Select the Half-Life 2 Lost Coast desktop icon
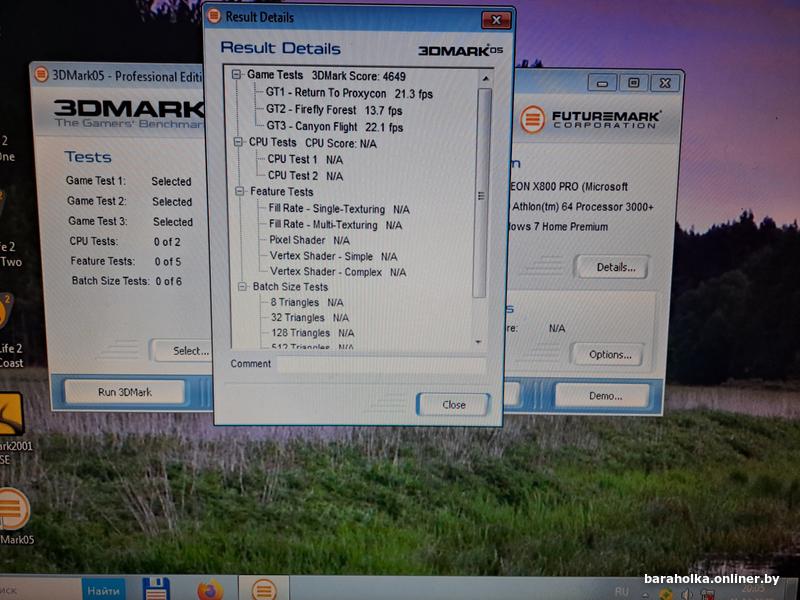800x600 pixels. (x=5, y=312)
